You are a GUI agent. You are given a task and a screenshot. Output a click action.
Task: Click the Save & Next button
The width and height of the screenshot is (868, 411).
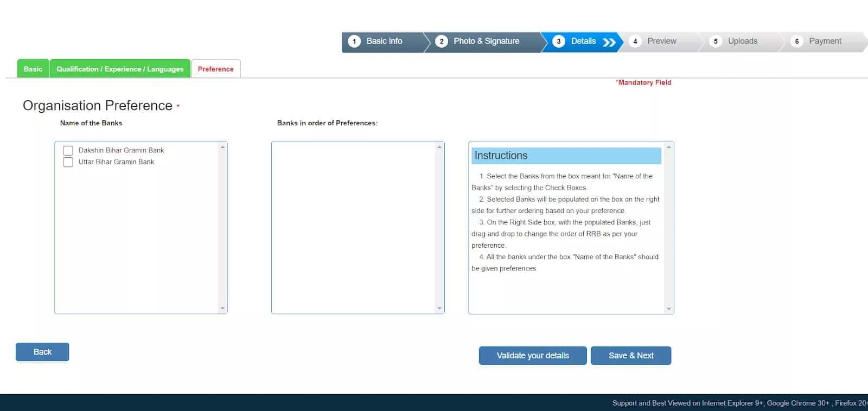[631, 356]
